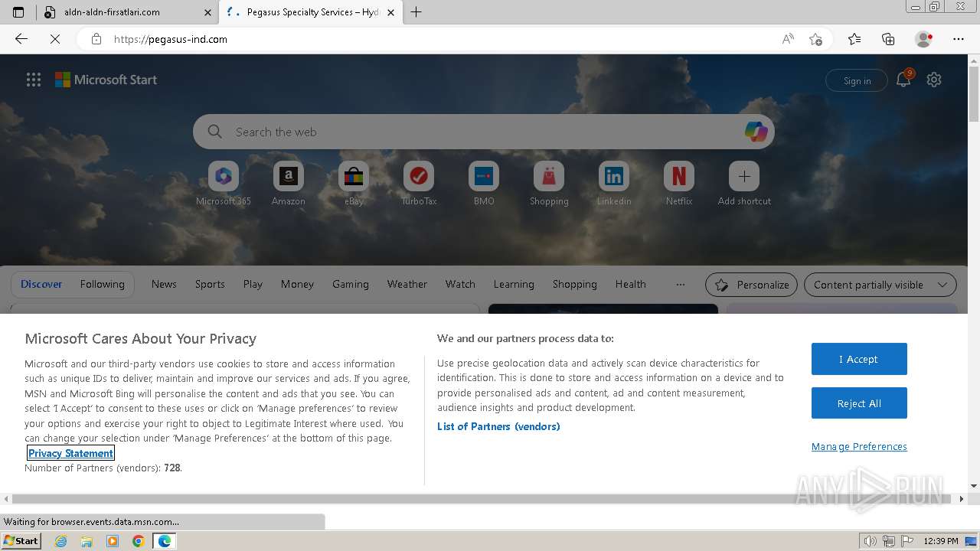
Task: Open a new tab with the plus button
Action: pyautogui.click(x=416, y=12)
